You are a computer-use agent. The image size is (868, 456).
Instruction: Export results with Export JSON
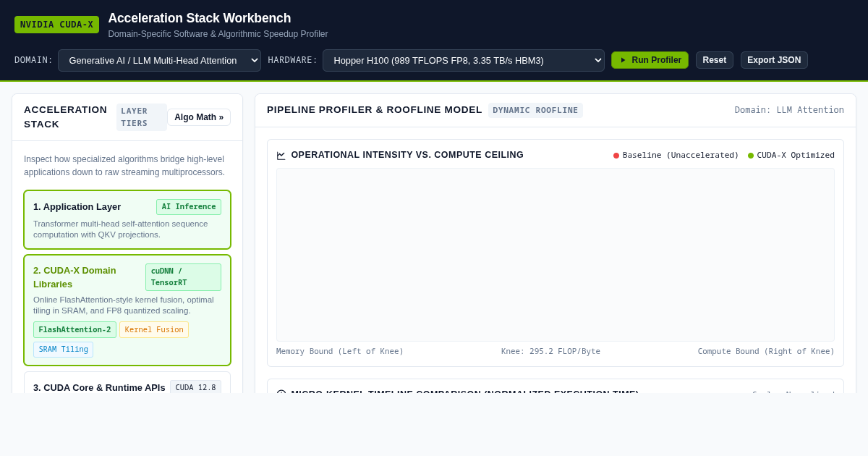coord(774,60)
